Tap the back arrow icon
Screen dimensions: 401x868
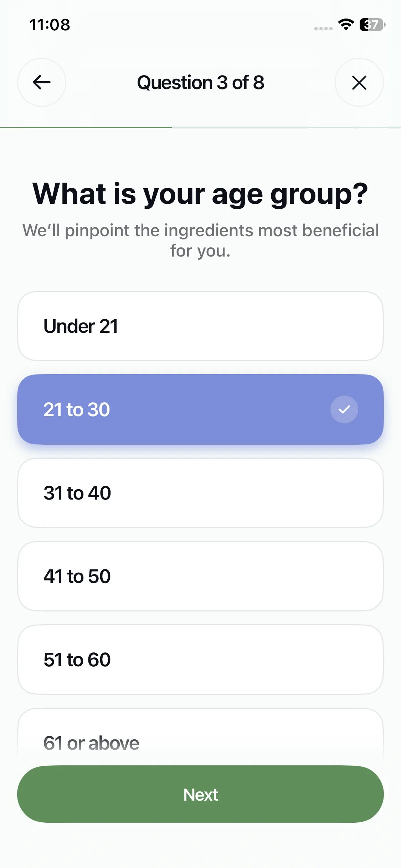click(42, 82)
